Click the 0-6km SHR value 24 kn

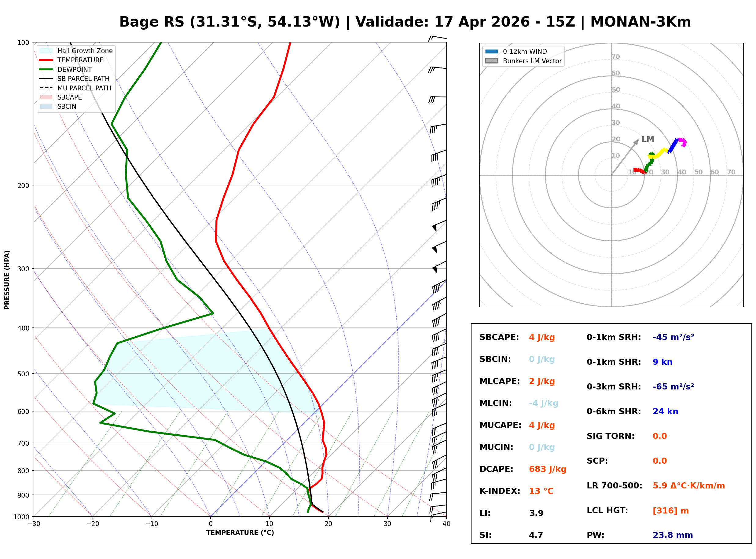[665, 411]
